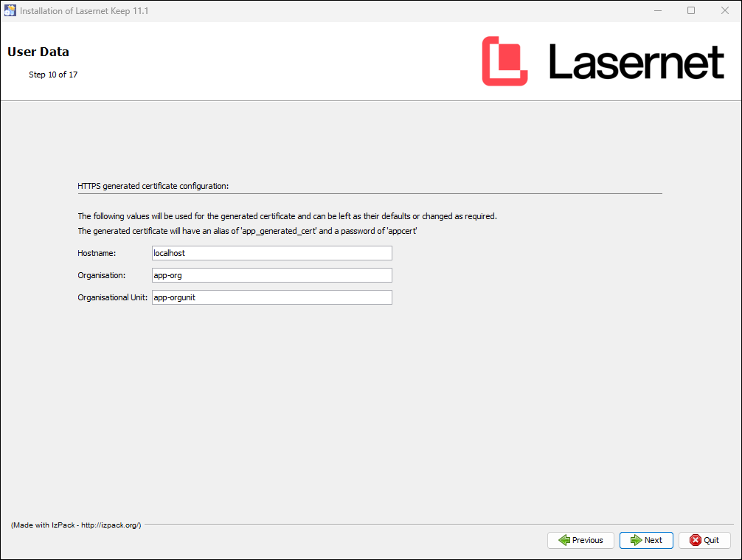Maximize the installer window
The width and height of the screenshot is (742, 560).
[691, 11]
